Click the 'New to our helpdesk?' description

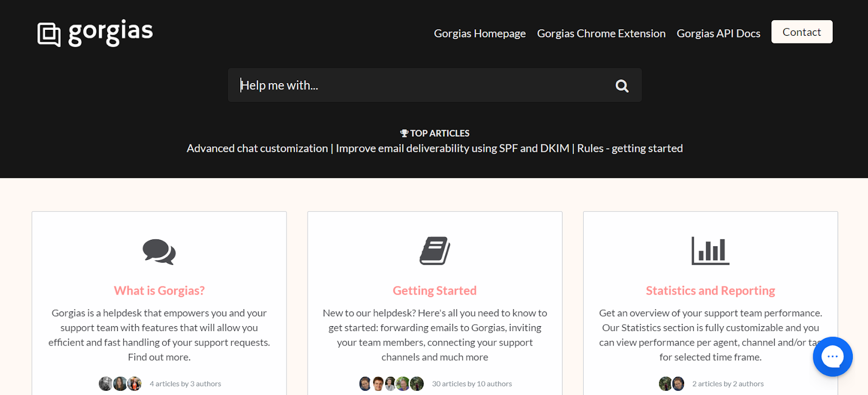coord(435,335)
